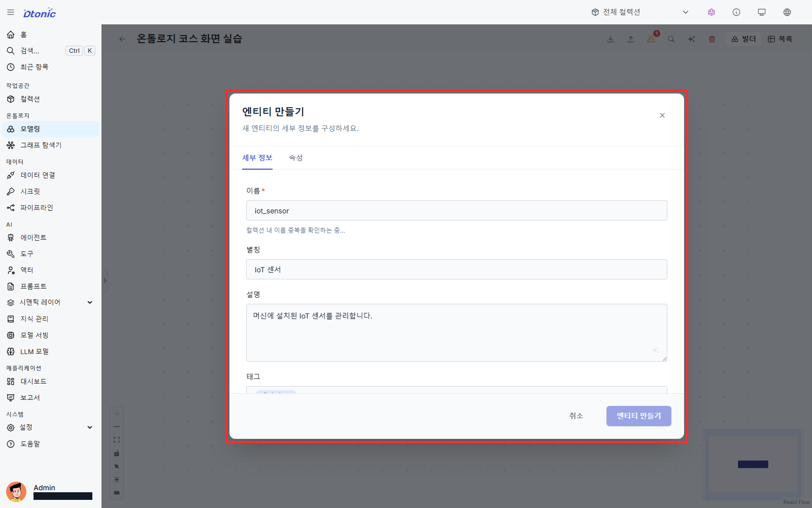This screenshot has height=508, width=812.
Task: Click the fit view canvas control
Action: [x=117, y=440]
